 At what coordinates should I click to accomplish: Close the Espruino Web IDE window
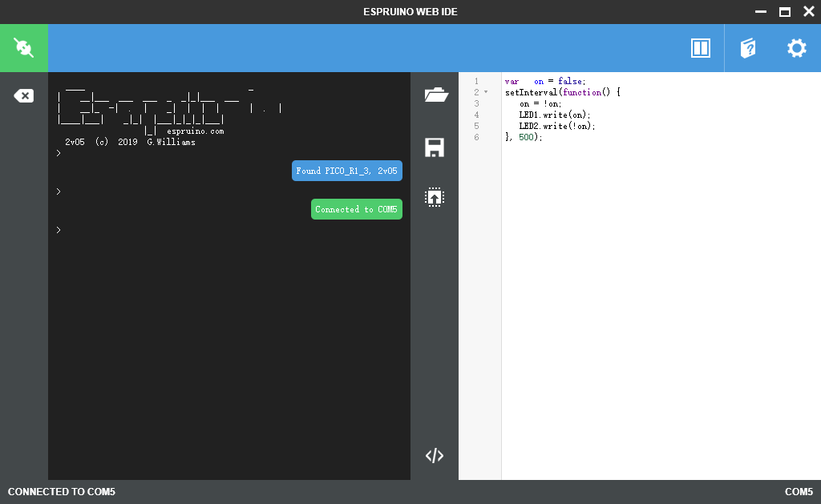809,11
